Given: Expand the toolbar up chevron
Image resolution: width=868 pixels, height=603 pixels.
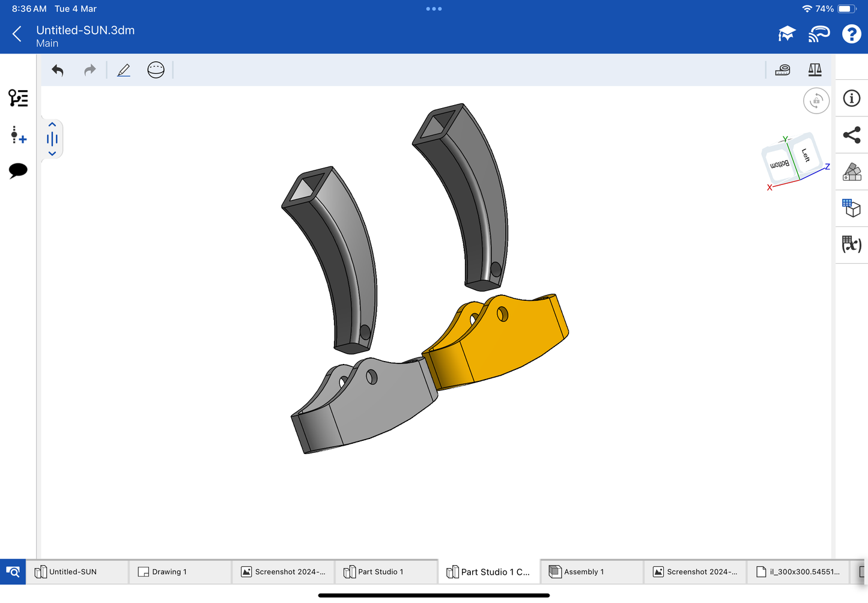Looking at the screenshot, I should (52, 125).
